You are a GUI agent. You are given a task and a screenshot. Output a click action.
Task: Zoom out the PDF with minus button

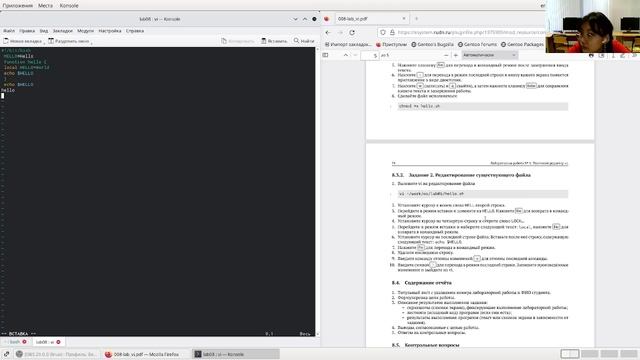click(446, 55)
